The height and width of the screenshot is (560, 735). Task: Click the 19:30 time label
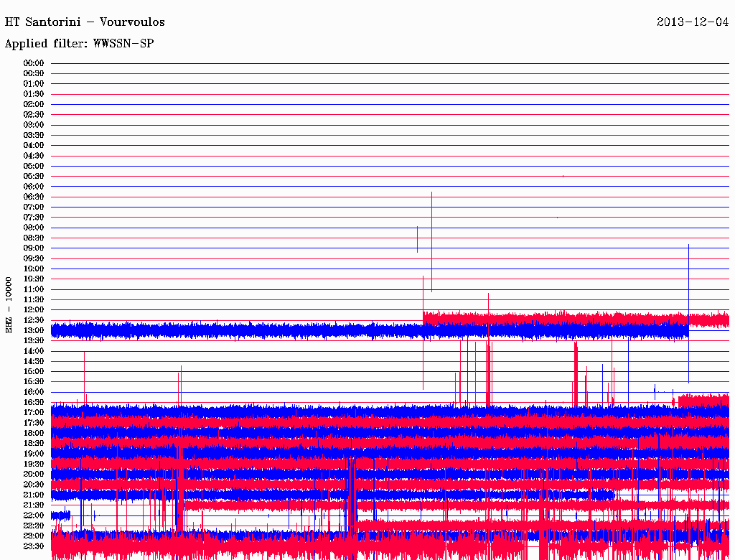click(x=34, y=464)
